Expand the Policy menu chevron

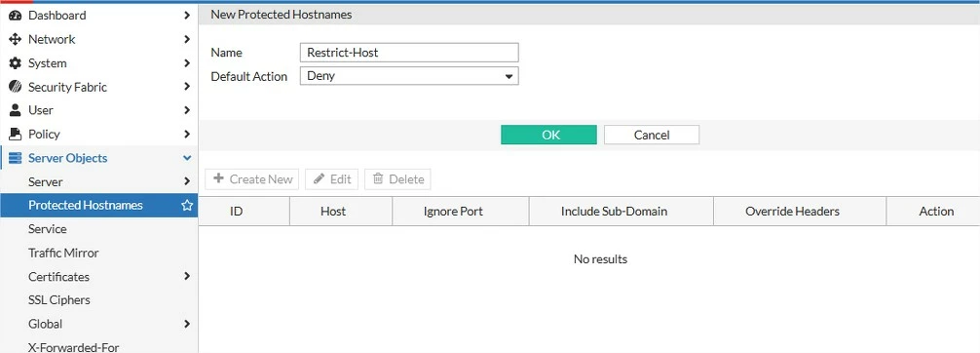point(187,134)
